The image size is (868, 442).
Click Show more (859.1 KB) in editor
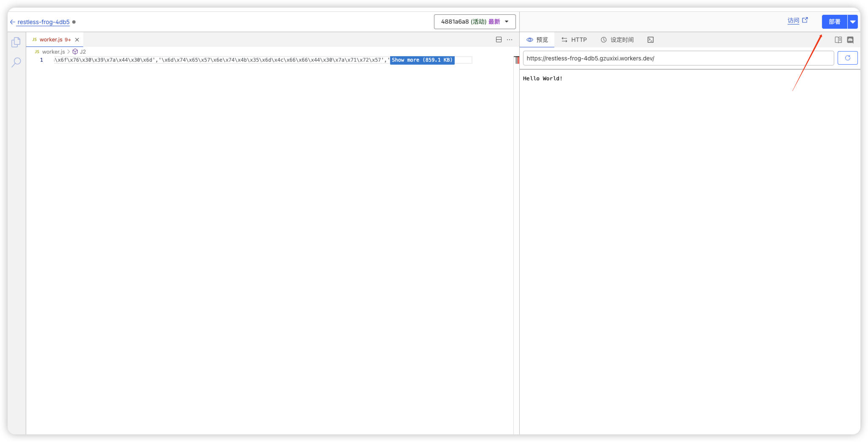pos(422,60)
